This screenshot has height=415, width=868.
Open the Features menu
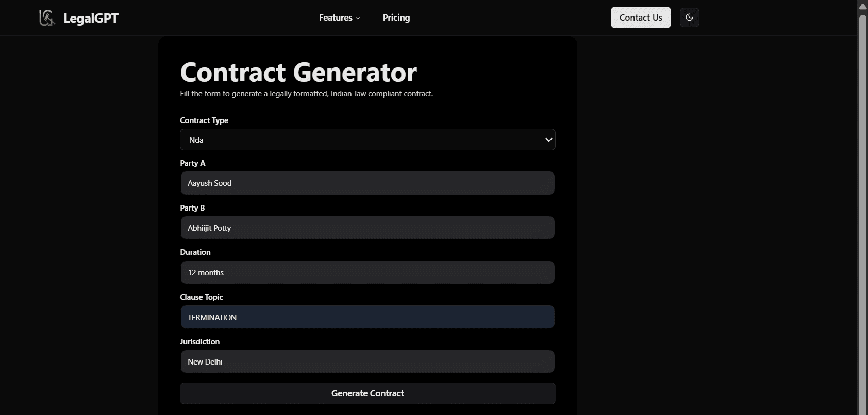click(336, 18)
